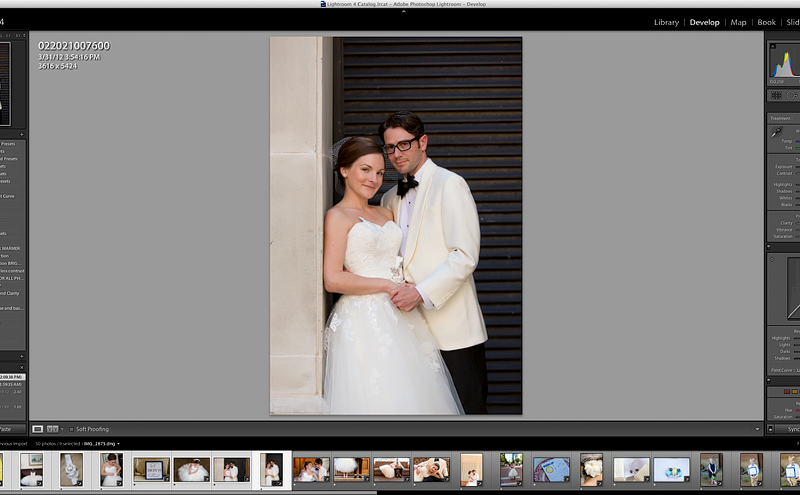Open the Book module
The width and height of the screenshot is (800, 495).
[x=766, y=22]
